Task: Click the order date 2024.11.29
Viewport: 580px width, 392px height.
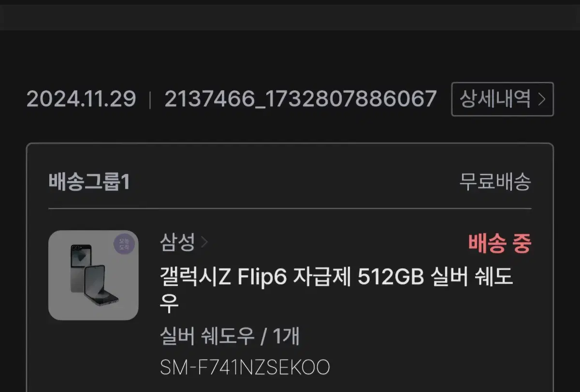Action: click(81, 99)
